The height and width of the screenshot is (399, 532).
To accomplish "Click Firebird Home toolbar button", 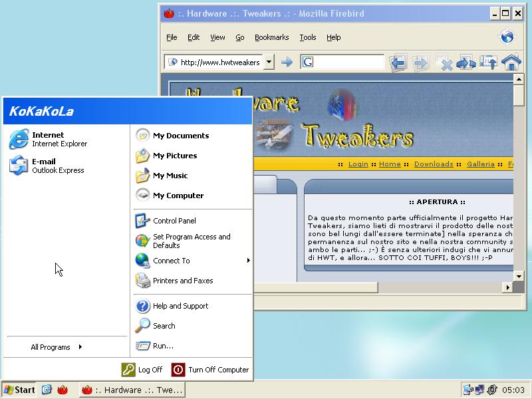I will [x=511, y=62].
